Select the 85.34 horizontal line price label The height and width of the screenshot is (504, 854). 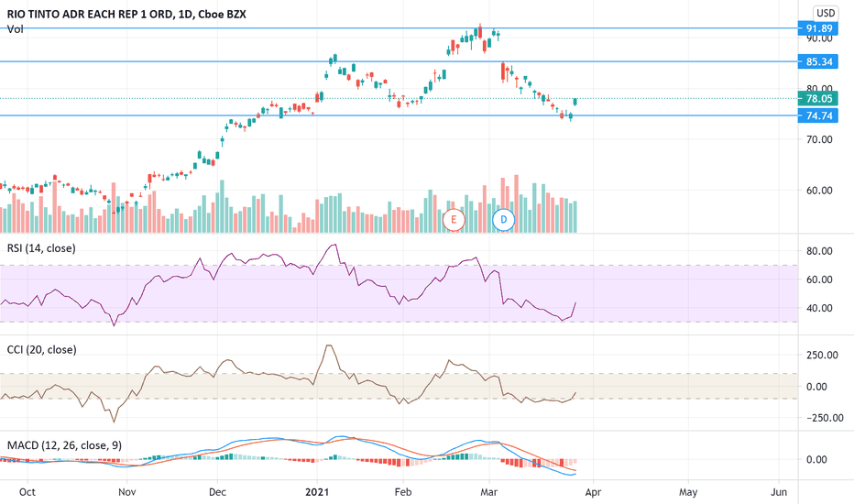818,61
